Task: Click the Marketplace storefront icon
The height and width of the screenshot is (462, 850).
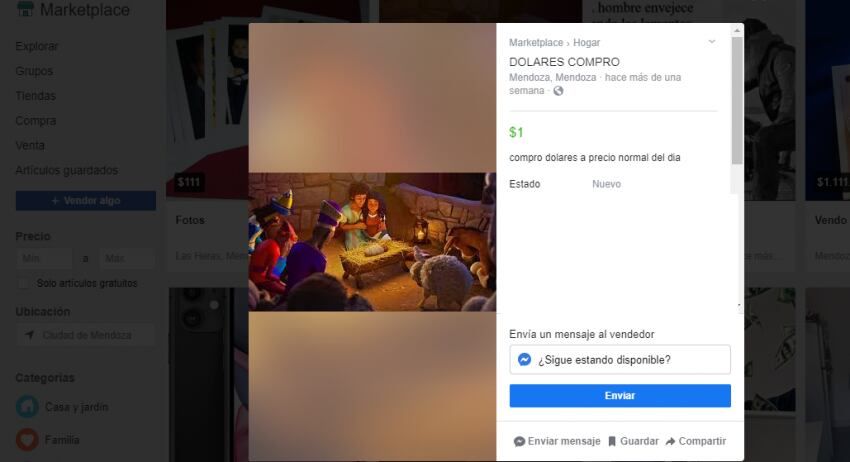Action: coord(26,11)
